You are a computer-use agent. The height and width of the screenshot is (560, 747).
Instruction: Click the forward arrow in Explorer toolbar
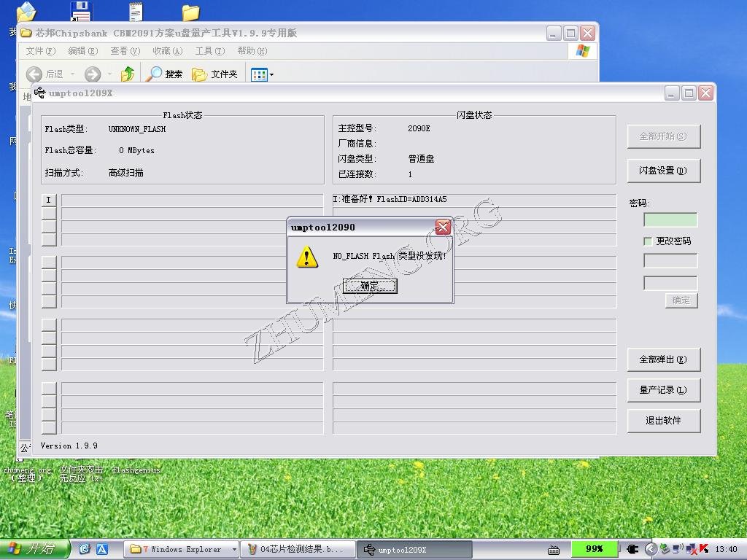93,74
